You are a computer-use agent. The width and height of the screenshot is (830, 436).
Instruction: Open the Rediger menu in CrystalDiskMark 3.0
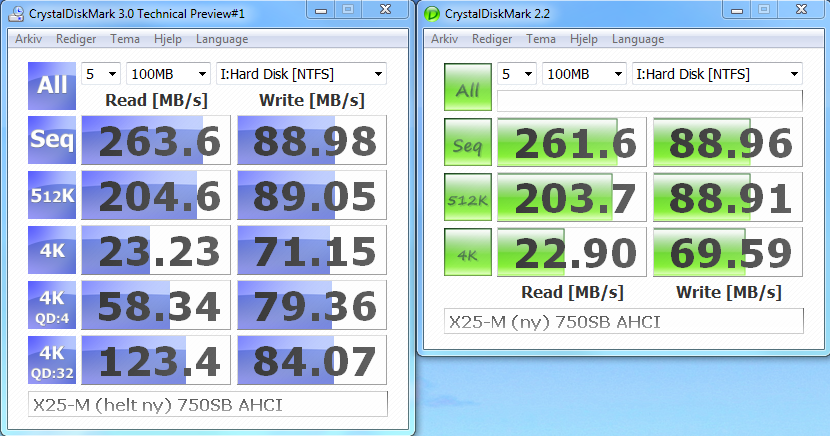pyautogui.click(x=76, y=39)
